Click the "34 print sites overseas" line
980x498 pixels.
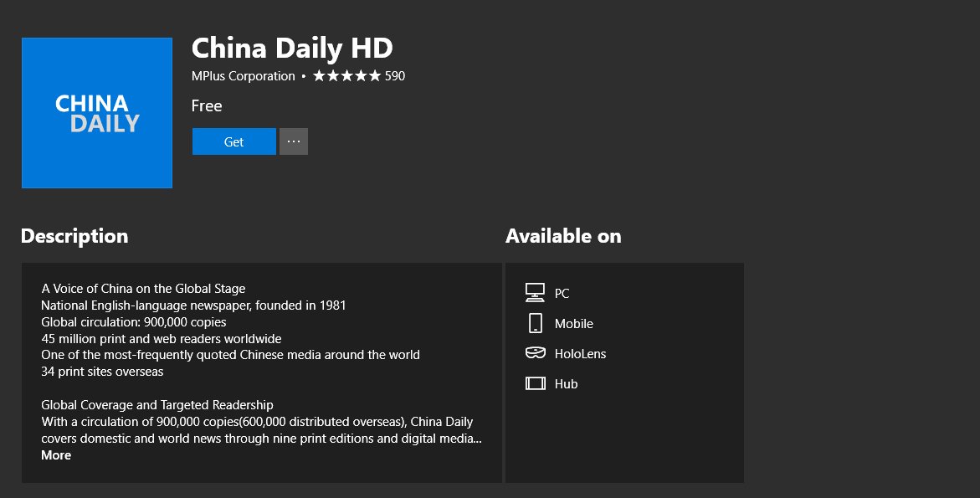pyautogui.click(x=102, y=372)
